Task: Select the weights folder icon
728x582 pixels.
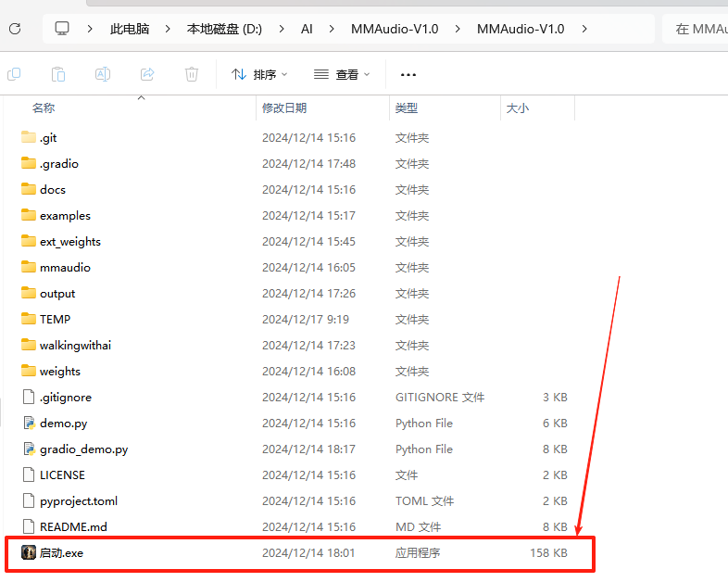Action: 29,371
